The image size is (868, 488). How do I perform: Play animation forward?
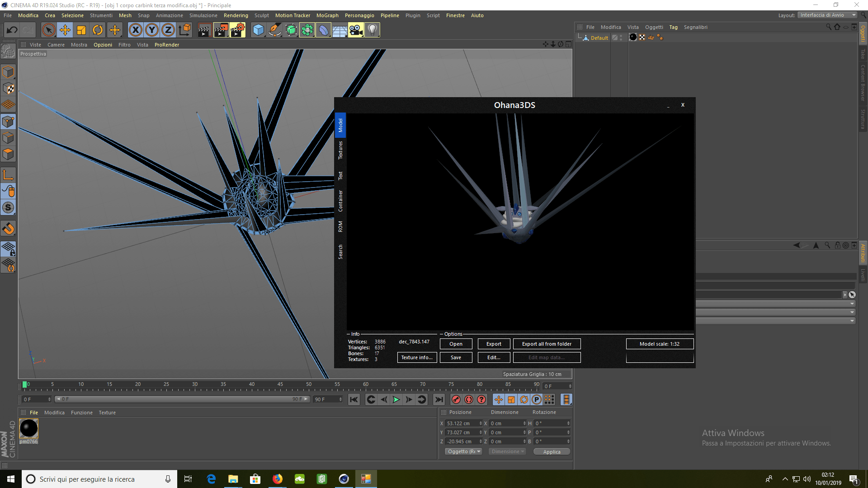click(396, 399)
